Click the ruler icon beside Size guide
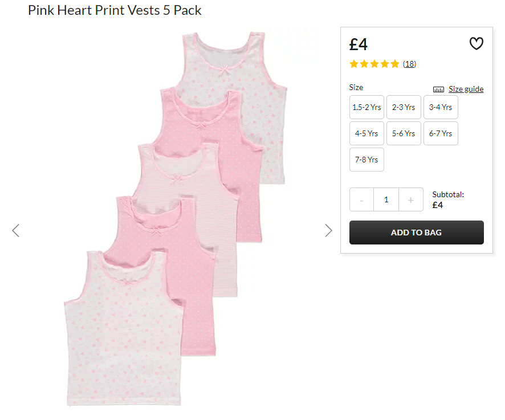The height and width of the screenshot is (420, 505). (438, 89)
